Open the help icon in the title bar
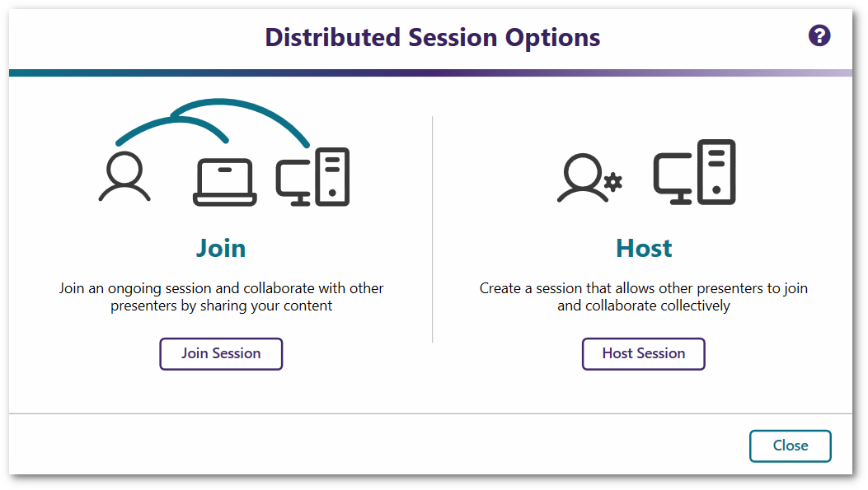Viewport: 868px width, 490px height. 819,35
